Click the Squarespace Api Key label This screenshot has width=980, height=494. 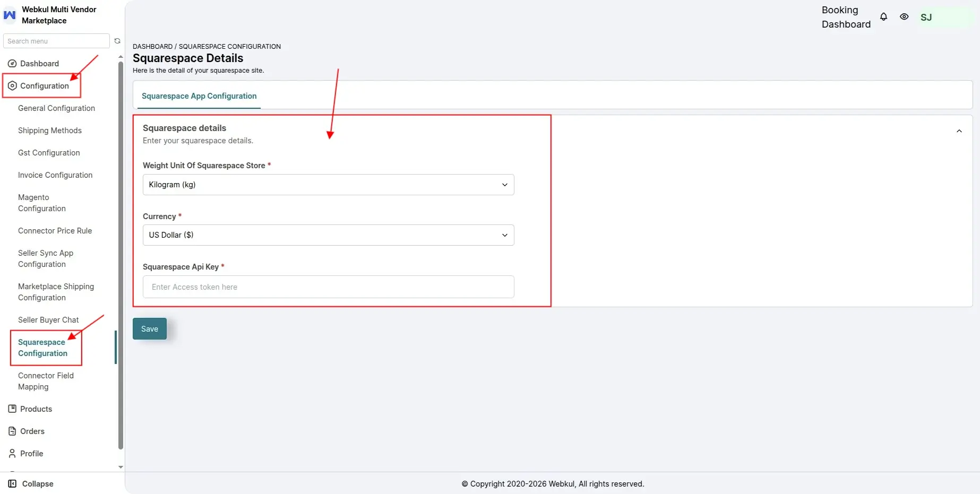pos(180,267)
